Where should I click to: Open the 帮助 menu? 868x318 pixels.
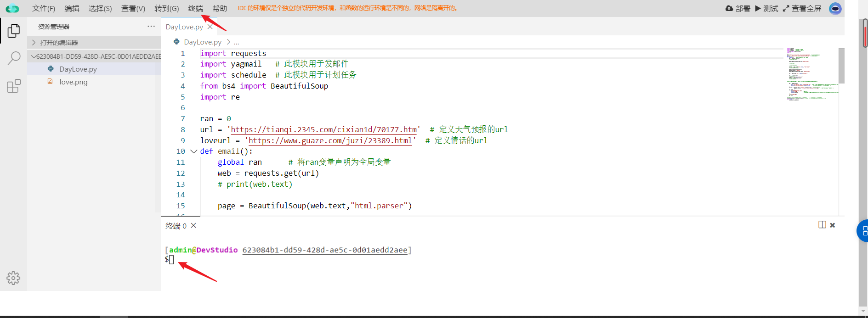(x=220, y=8)
